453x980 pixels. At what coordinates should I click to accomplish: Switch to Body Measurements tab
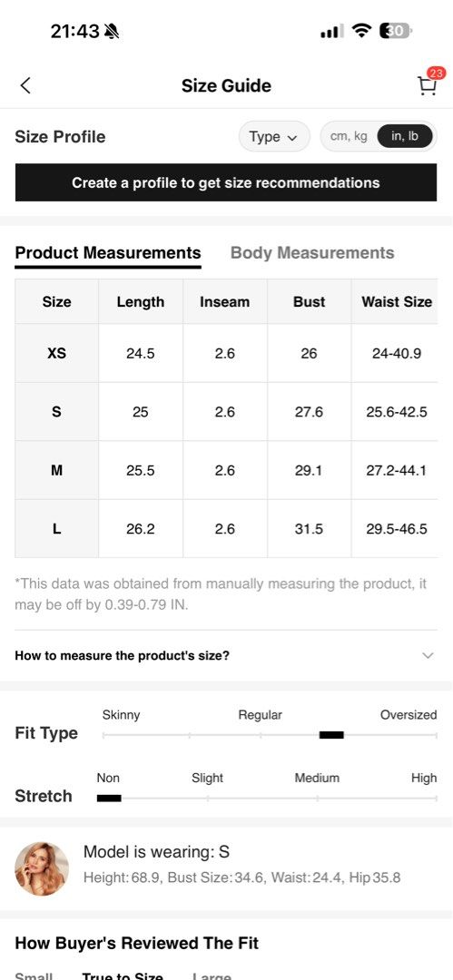pos(312,253)
